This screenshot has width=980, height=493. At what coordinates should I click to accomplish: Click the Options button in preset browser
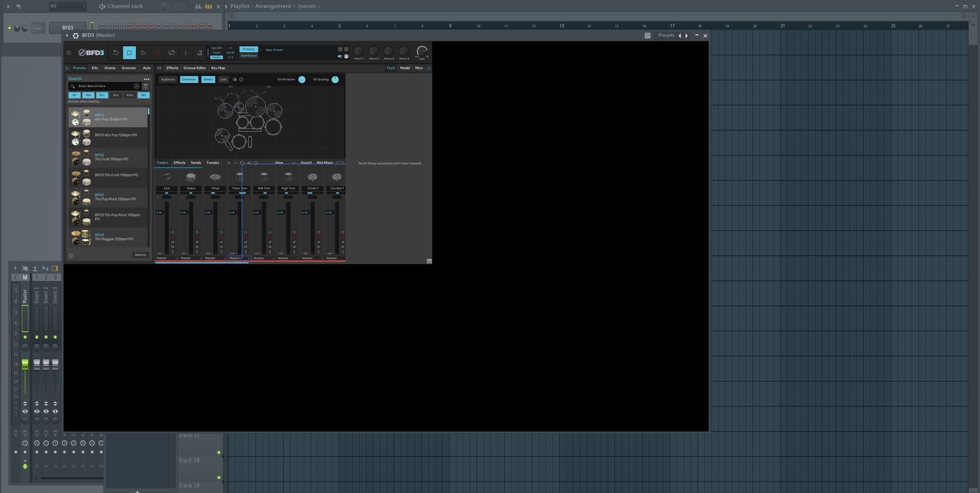[140, 255]
